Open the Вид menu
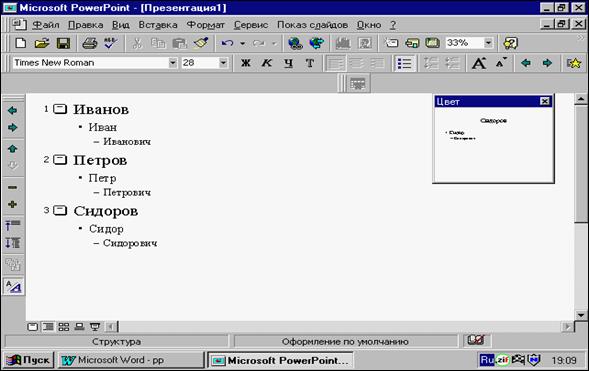 pos(121,25)
